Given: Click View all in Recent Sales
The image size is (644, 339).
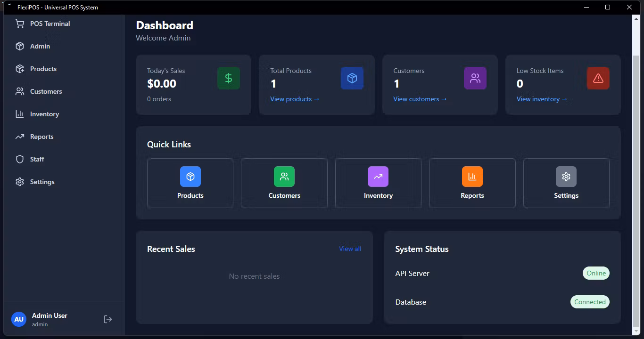Looking at the screenshot, I should pos(350,249).
